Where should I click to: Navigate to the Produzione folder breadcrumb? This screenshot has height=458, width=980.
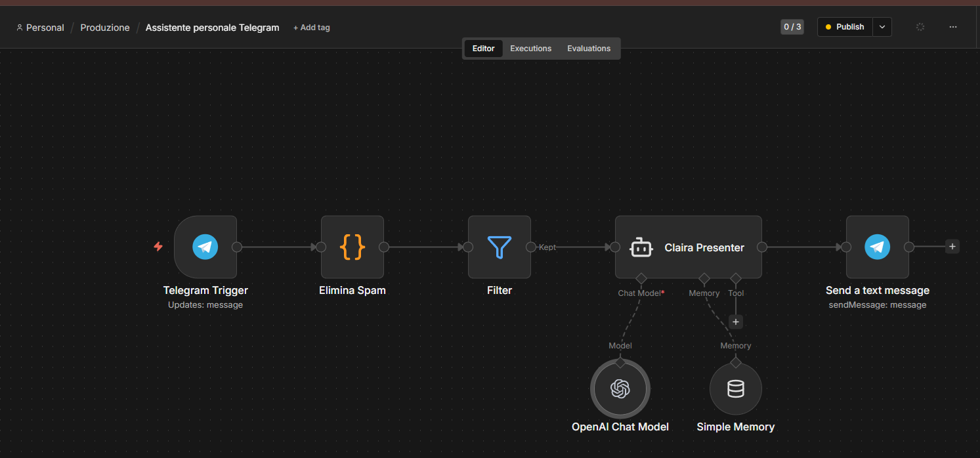pyautogui.click(x=105, y=28)
